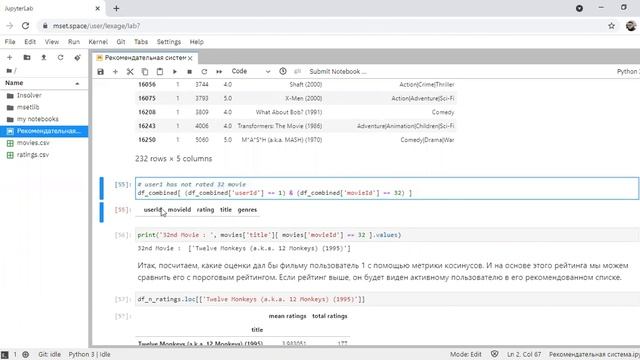
Task: Bookmark this page with star icon
Action: tap(611, 26)
